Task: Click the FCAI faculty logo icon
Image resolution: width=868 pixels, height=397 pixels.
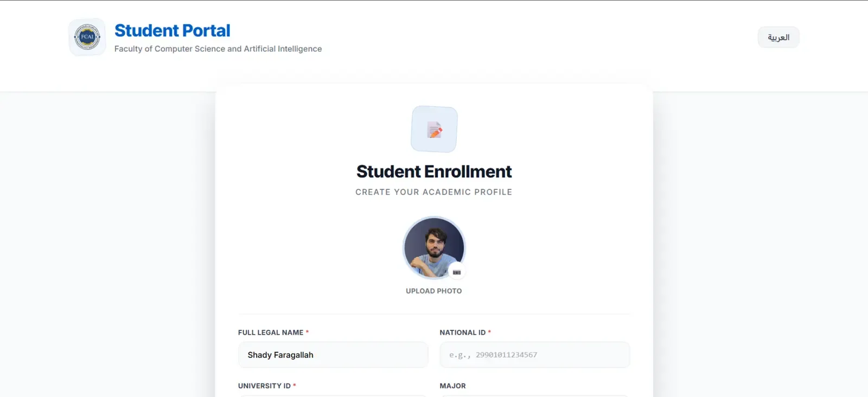Action: tap(87, 37)
